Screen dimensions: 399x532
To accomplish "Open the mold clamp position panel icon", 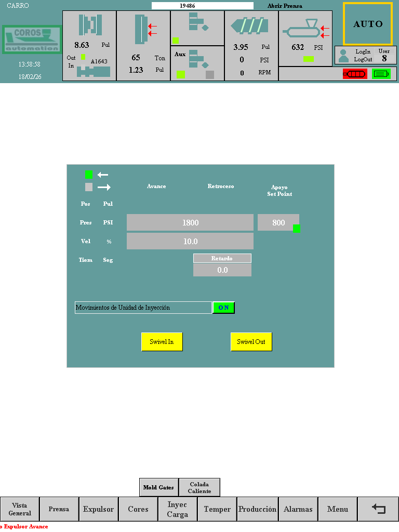I will (x=90, y=25).
